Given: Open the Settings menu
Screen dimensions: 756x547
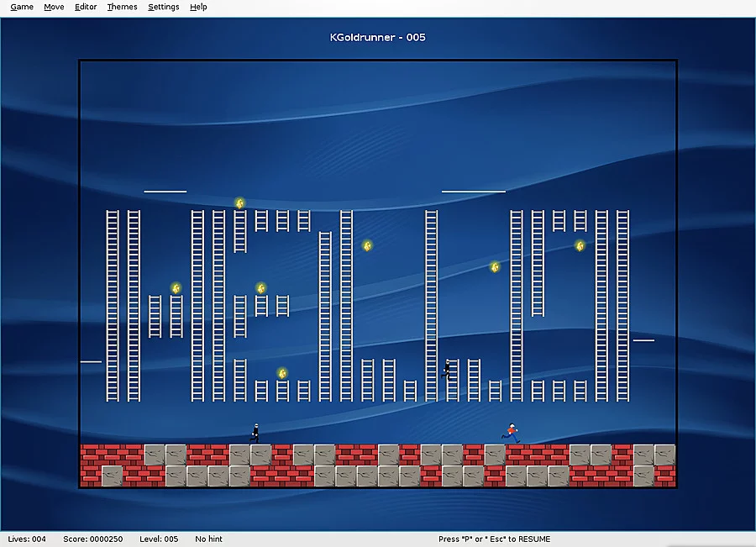Looking at the screenshot, I should 164,7.
